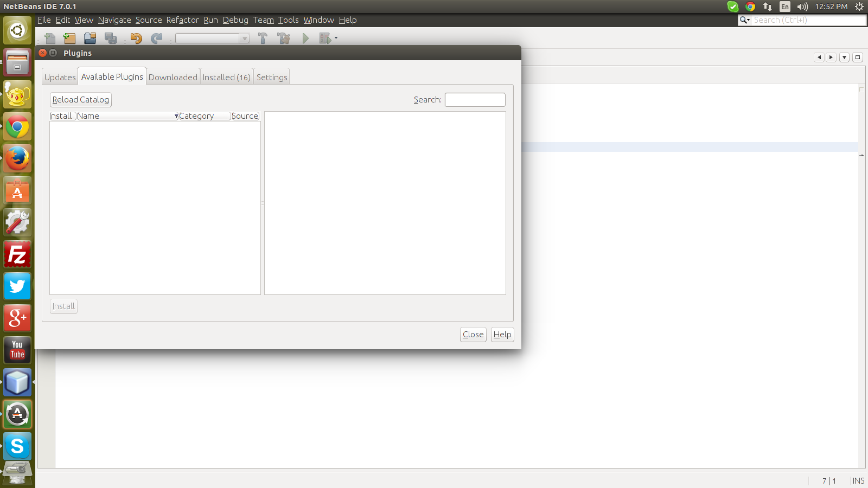Click the INS insert mode status indicator
Viewport: 868px width, 488px height.
tap(858, 481)
